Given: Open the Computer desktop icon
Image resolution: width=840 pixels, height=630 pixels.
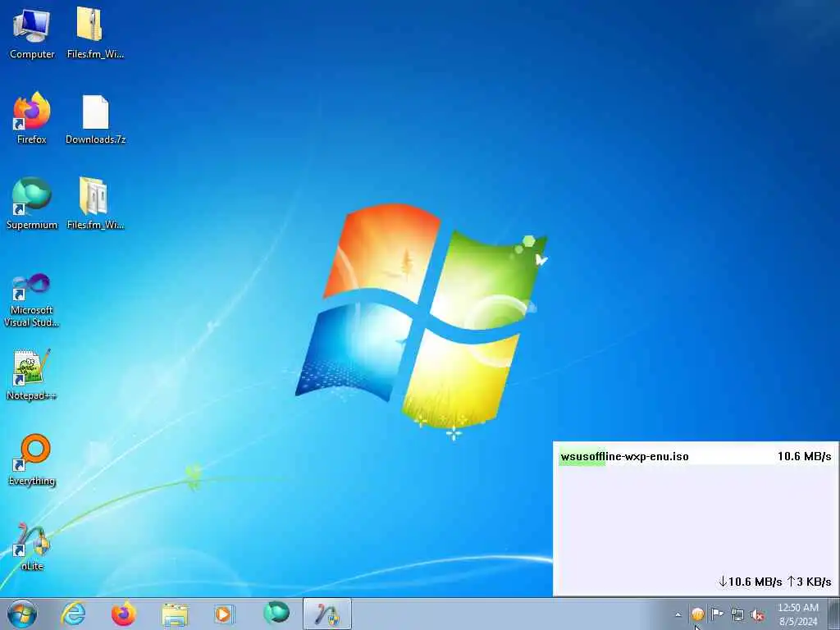Looking at the screenshot, I should [32, 32].
